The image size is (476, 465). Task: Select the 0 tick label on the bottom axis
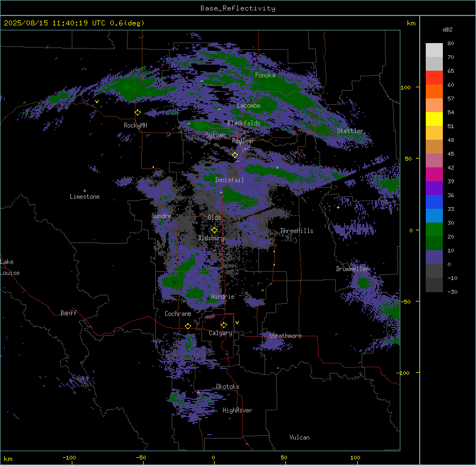click(213, 458)
